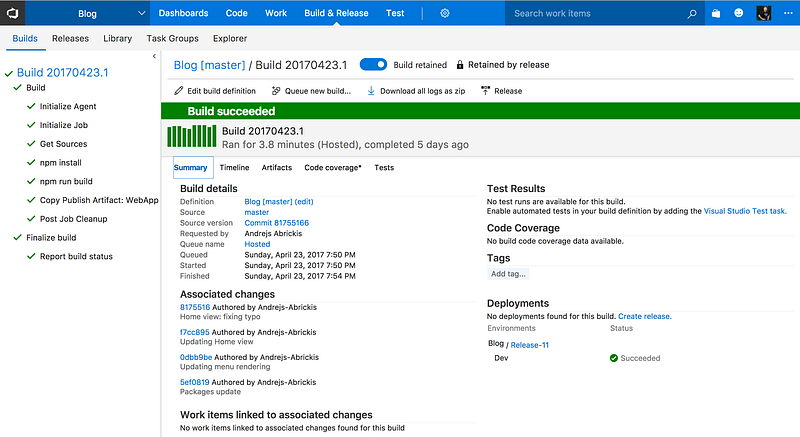Select Build 20170423.1 root in tree
Image resolution: width=800 pixels, height=437 pixels.
point(62,72)
